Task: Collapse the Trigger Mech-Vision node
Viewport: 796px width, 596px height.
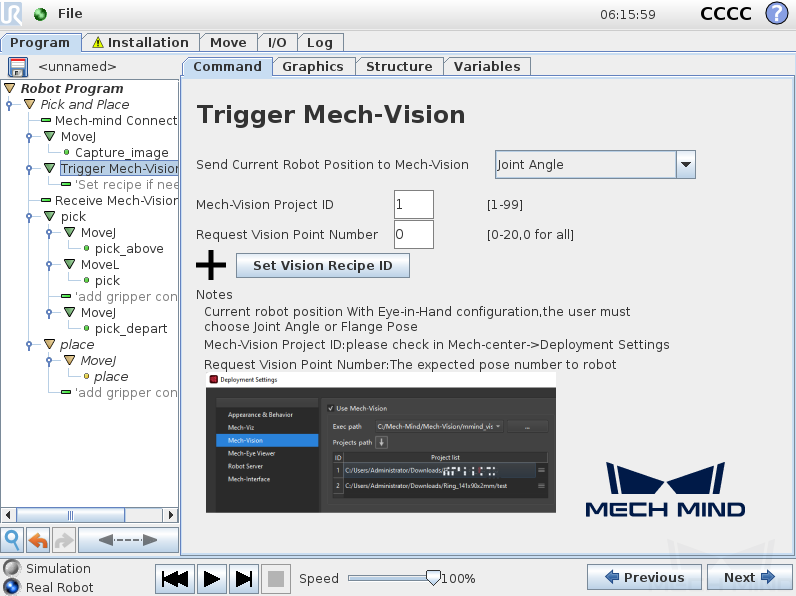Action: click(x=49, y=168)
